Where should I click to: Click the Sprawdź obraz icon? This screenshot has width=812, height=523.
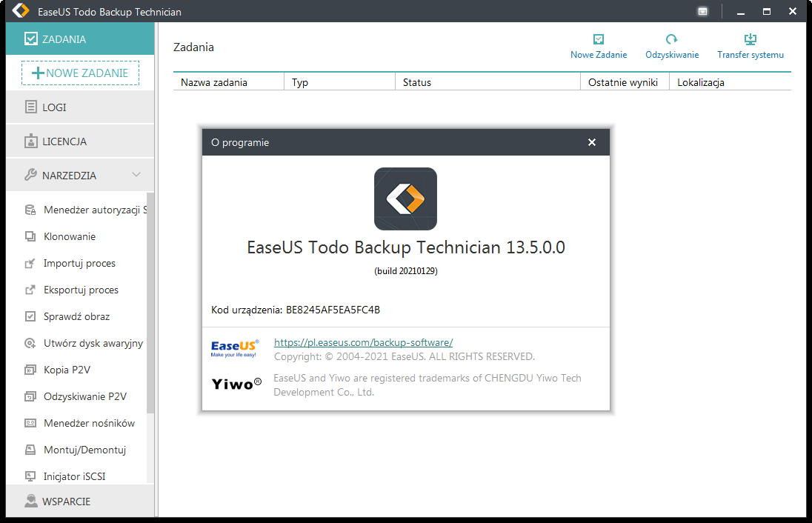(30, 316)
